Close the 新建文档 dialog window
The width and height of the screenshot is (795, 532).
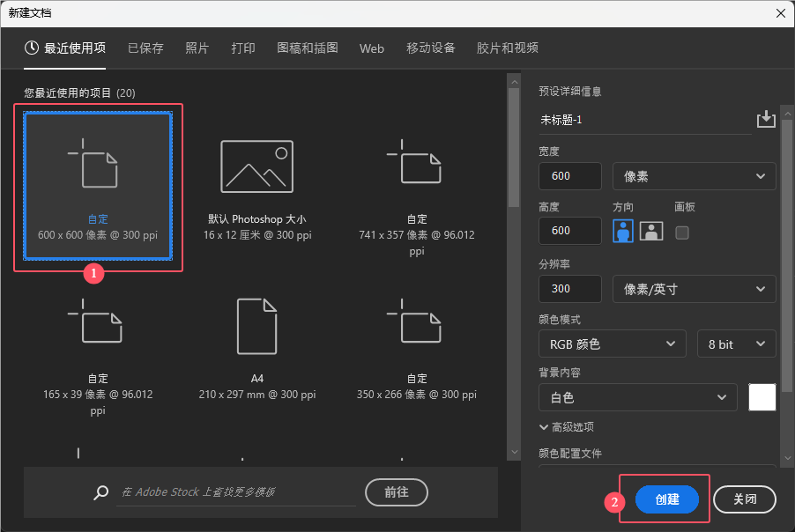781,13
